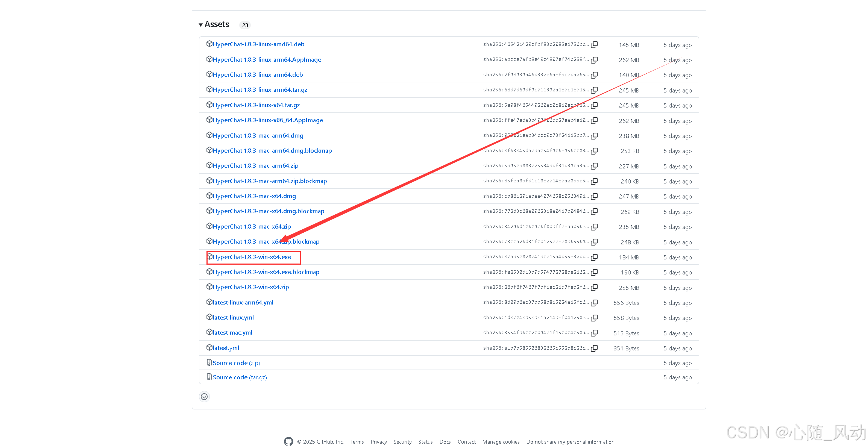Copy sha256 for latest-linux-arm64.yml
Image resolution: width=868 pixels, height=447 pixels.
tap(594, 303)
